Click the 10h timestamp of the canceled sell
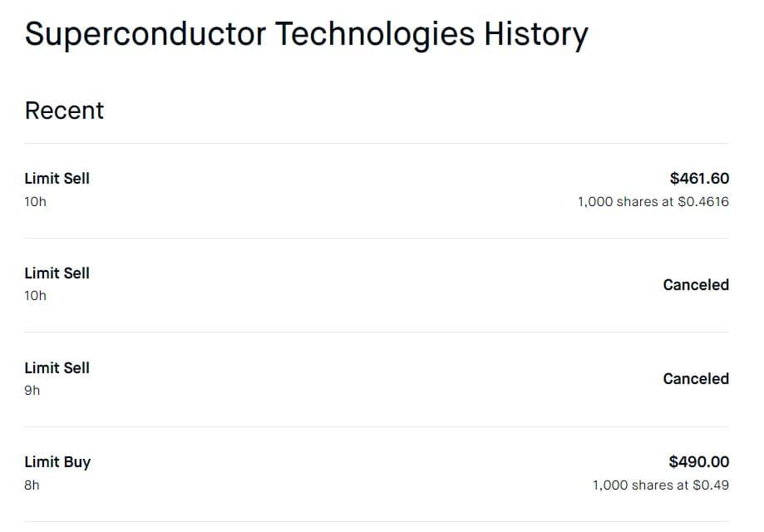 (36, 296)
